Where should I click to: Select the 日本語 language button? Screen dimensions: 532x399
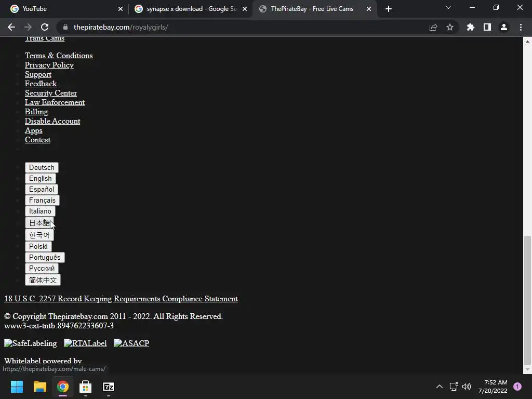[x=39, y=223]
